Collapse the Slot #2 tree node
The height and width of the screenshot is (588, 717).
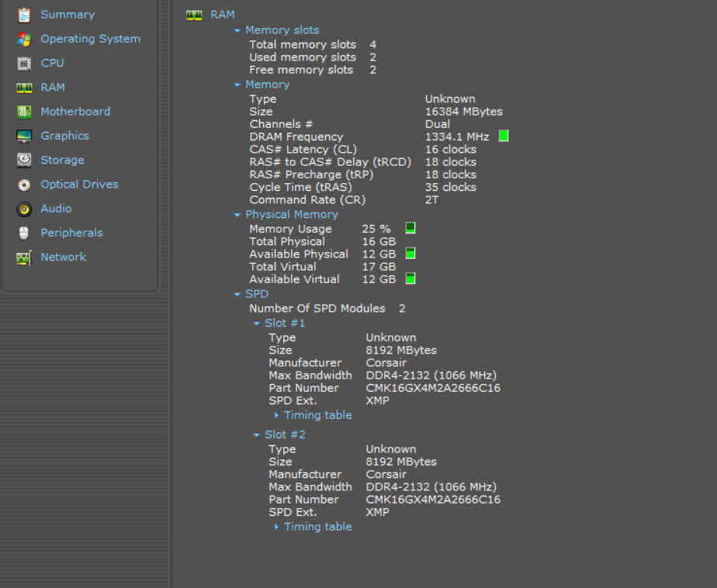[257, 435]
